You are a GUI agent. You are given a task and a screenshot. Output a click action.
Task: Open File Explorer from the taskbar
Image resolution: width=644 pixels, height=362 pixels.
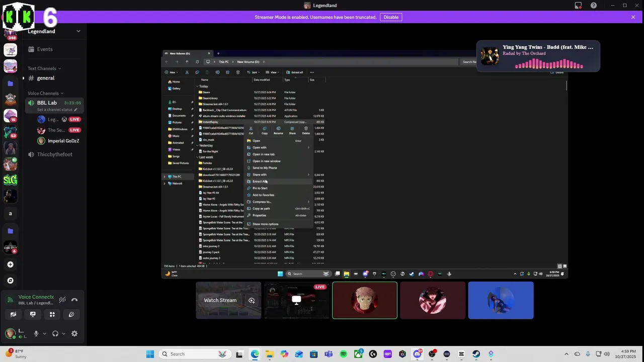[270, 354]
